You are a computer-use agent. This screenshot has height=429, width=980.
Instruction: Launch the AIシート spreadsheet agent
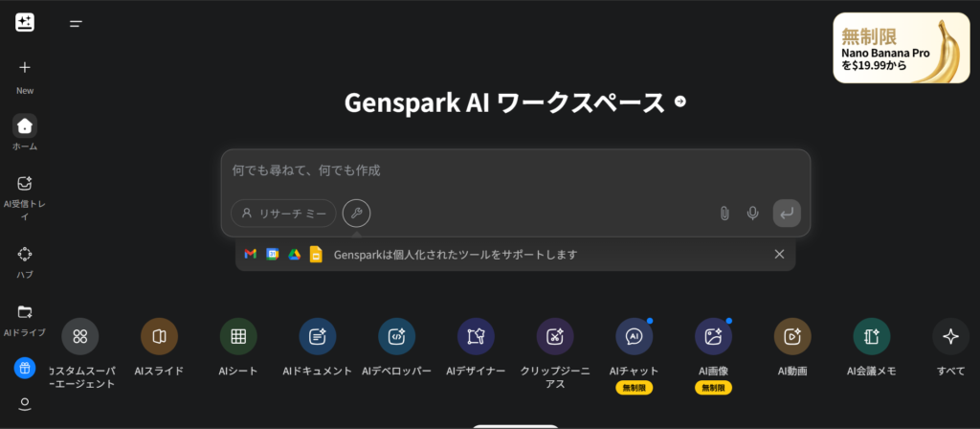(x=238, y=336)
